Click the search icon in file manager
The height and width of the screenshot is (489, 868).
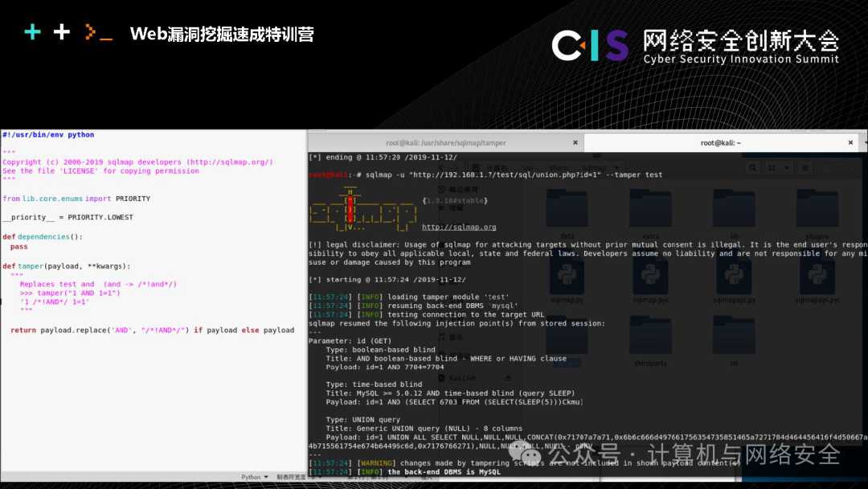pyautogui.click(x=753, y=168)
